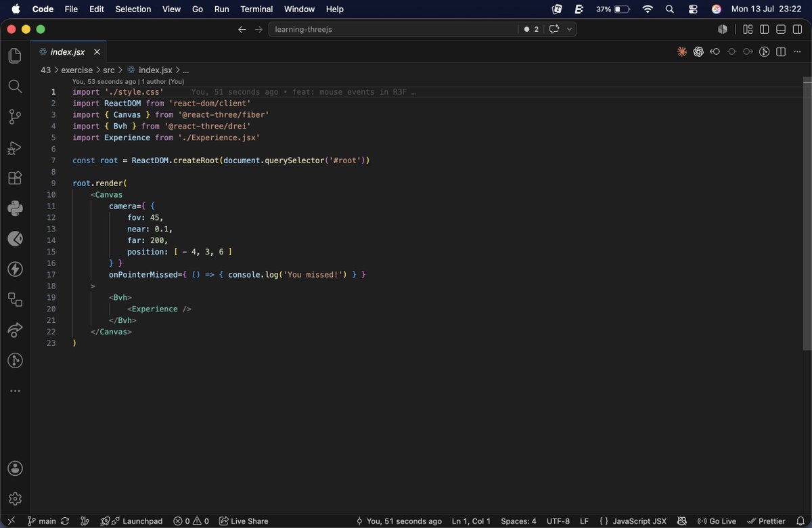812x528 pixels.
Task: Open the Live Share arrow panel
Action: click(15, 330)
